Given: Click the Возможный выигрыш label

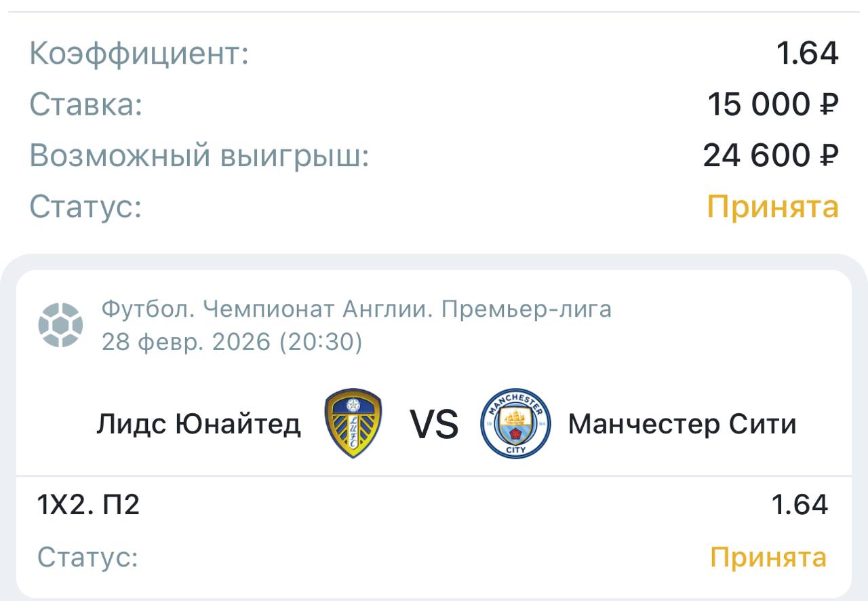Looking at the screenshot, I should pyautogui.click(x=199, y=156).
